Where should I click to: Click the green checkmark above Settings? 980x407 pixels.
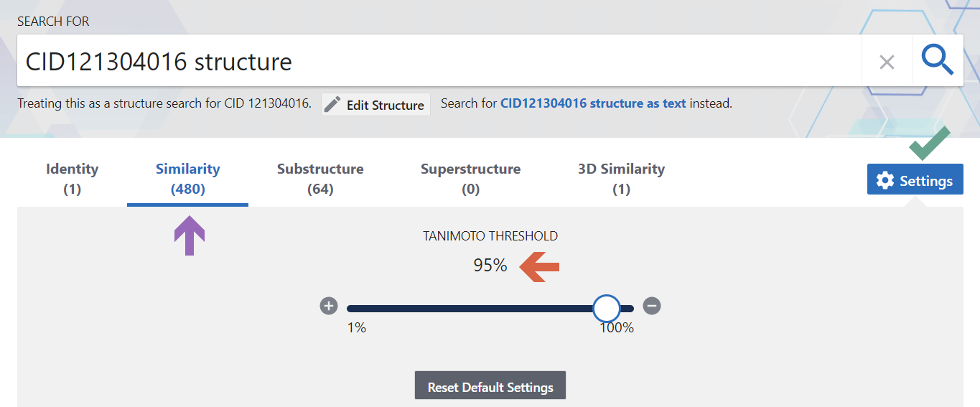(x=930, y=143)
